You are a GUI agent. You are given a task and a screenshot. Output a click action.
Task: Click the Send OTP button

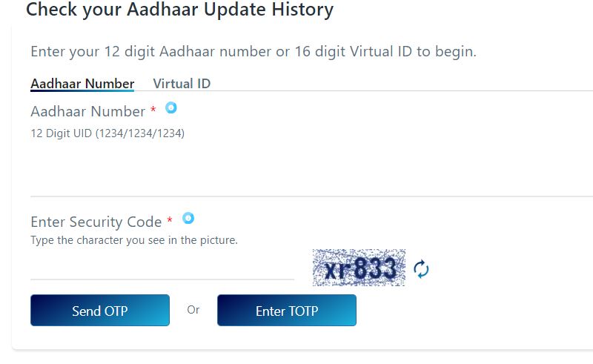click(x=100, y=311)
